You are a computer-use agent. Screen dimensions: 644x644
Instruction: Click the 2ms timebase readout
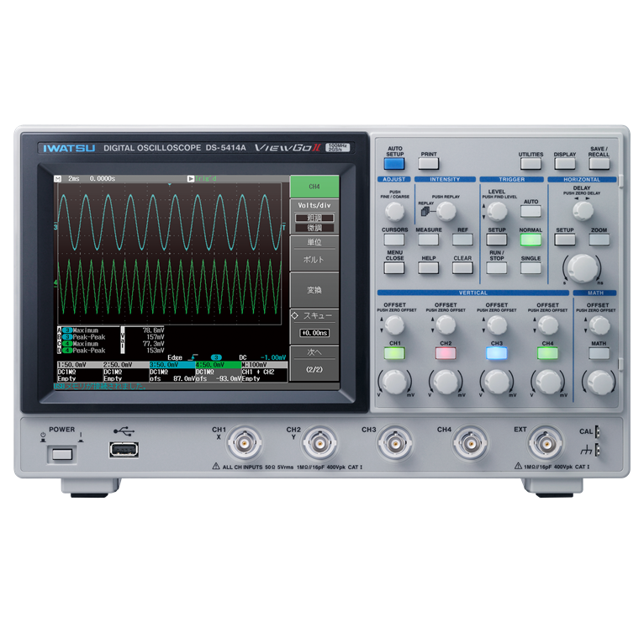click(x=74, y=179)
